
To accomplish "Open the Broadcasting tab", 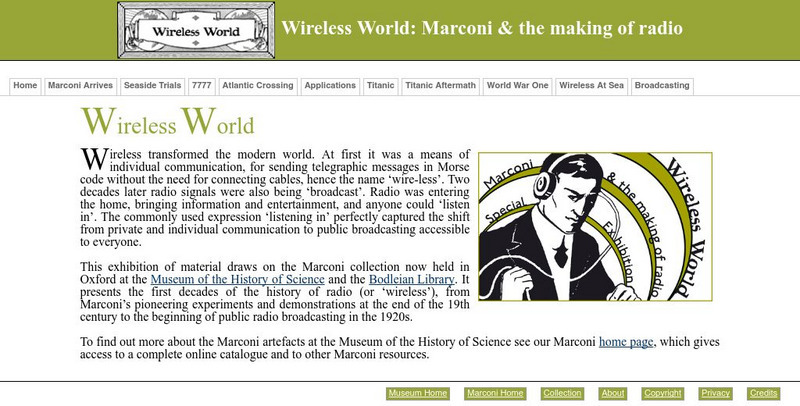I will click(x=662, y=86).
